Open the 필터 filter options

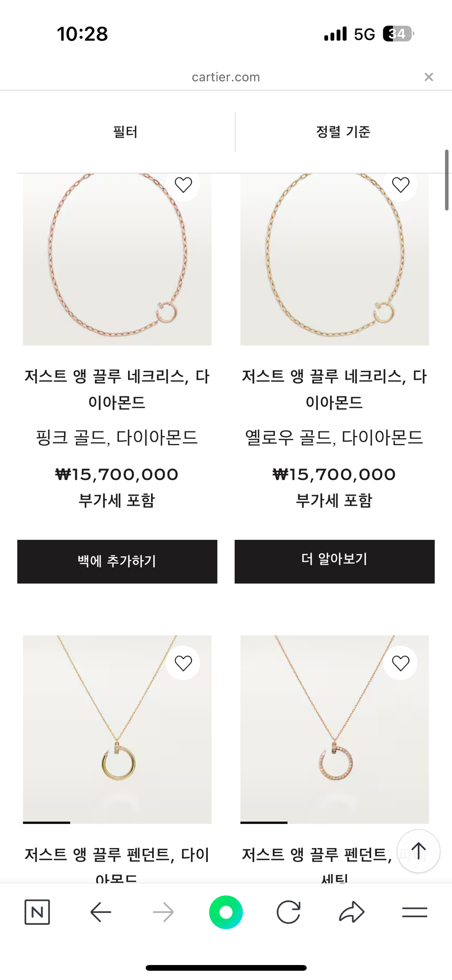[125, 132]
